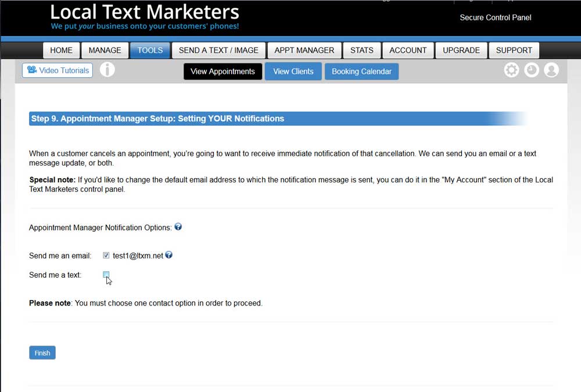Screen dimensions: 581x392
Task: Click the info circle icon beside Video Tutorials
Action: pos(107,69)
